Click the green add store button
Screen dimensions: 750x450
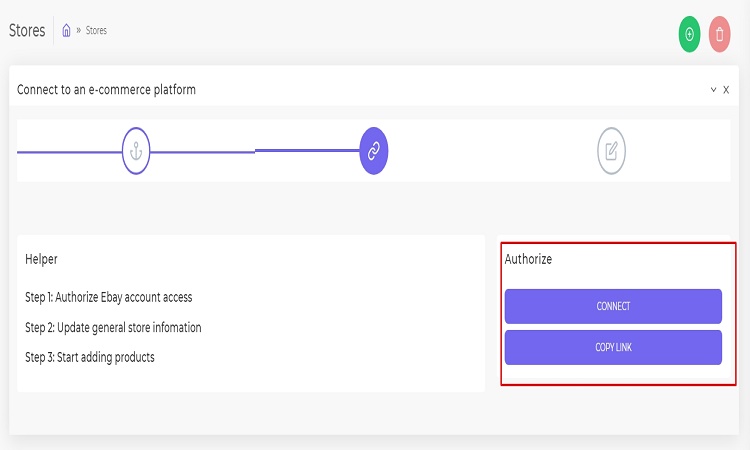[x=689, y=34]
